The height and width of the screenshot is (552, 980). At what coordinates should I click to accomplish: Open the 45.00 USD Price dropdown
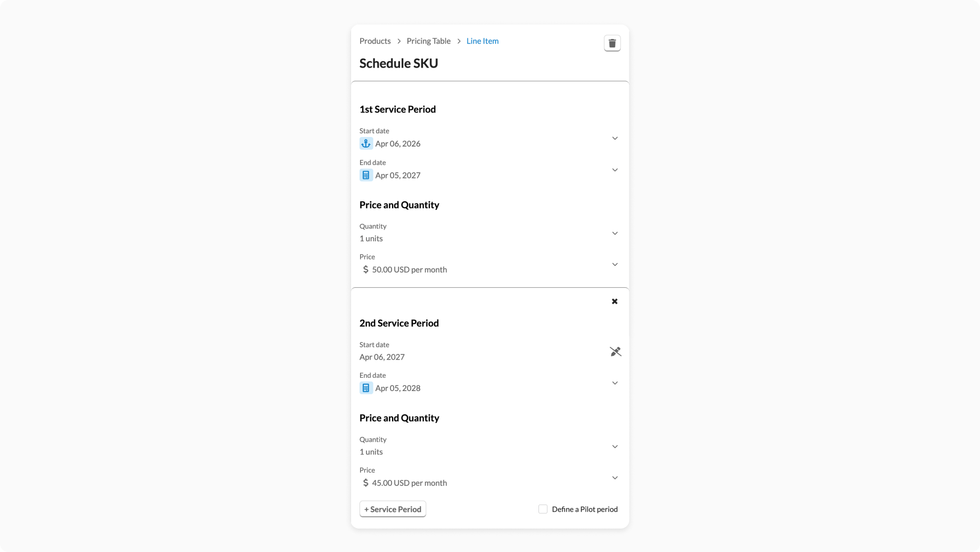[x=615, y=478]
